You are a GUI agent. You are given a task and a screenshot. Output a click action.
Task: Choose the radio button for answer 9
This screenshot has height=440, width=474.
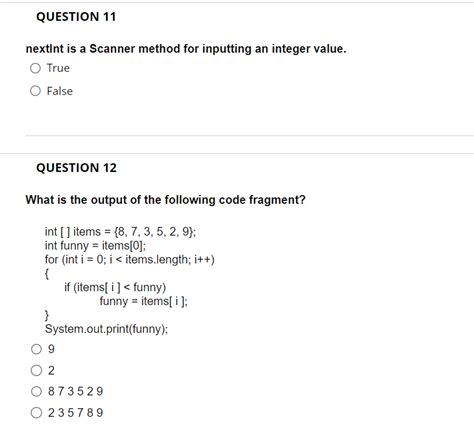pyautogui.click(x=36, y=349)
